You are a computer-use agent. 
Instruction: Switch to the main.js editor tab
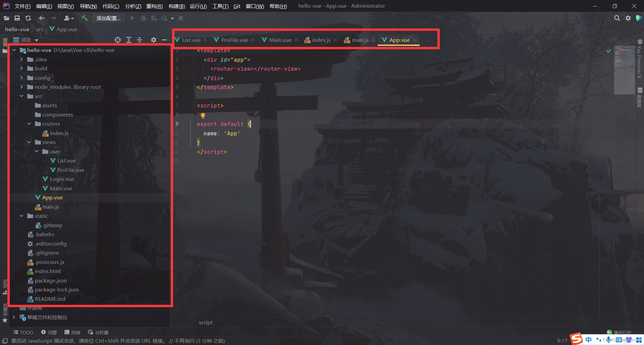click(360, 40)
